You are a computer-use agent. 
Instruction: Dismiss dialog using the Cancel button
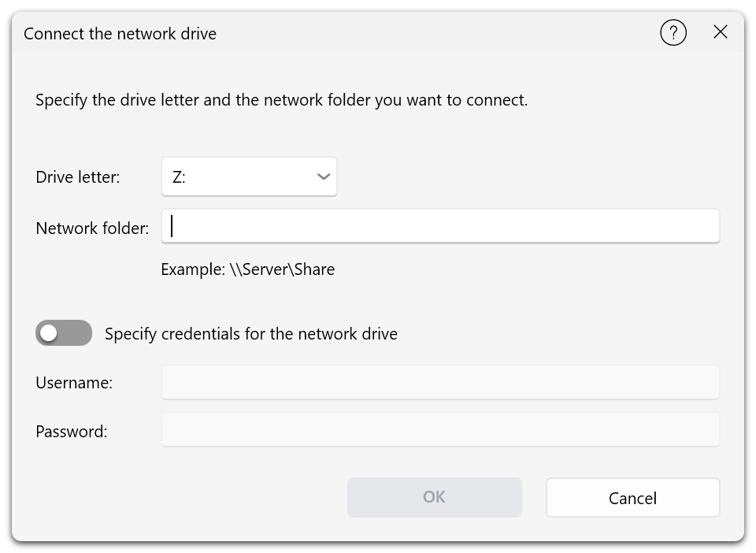click(632, 498)
